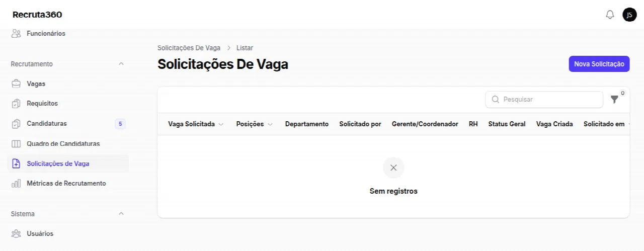The image size is (644, 251).
Task: Click the Funcionários people icon
Action: pyautogui.click(x=16, y=34)
